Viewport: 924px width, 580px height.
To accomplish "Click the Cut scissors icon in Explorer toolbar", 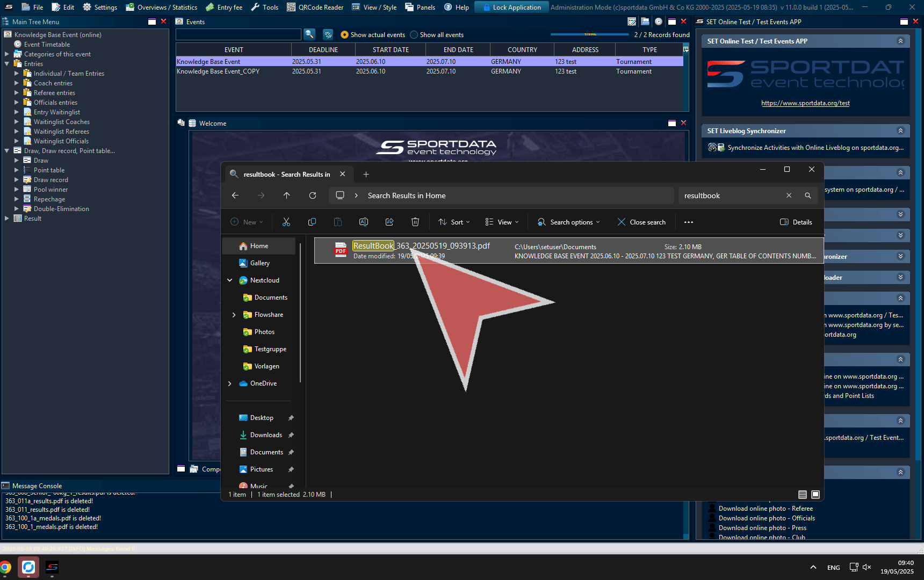I will point(286,222).
